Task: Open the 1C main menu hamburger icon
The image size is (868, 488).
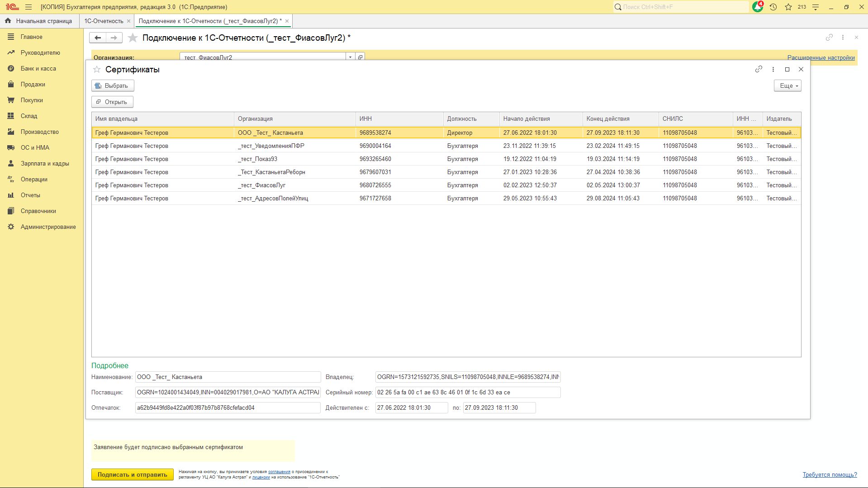Action: click(28, 7)
